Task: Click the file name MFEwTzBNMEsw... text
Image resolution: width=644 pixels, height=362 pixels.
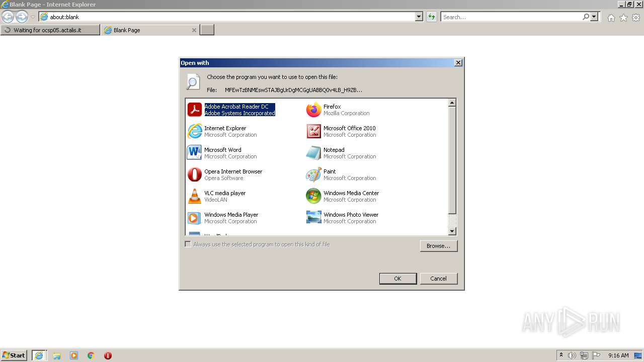Action: tap(293, 90)
